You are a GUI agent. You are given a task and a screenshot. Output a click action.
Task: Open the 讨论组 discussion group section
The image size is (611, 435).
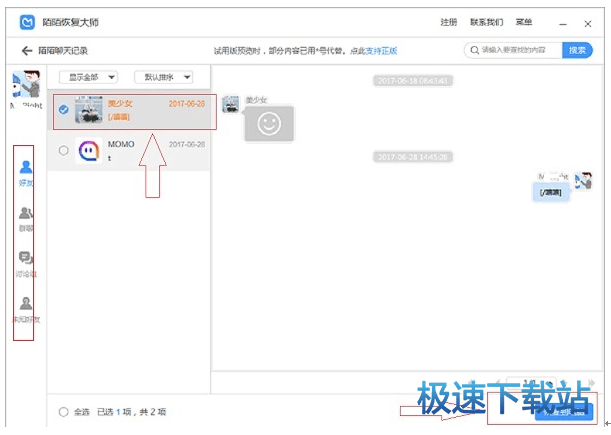point(26,264)
